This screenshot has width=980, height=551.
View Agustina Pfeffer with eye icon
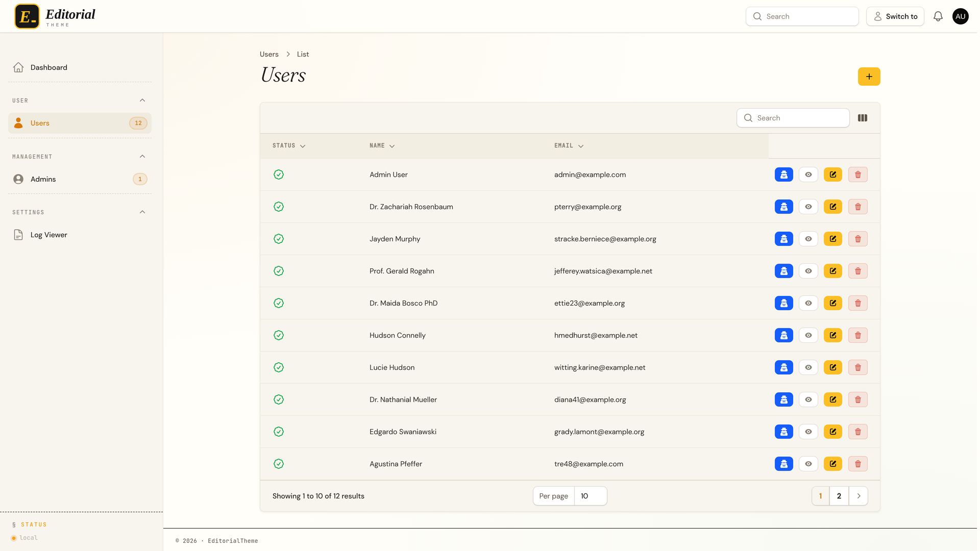point(808,464)
